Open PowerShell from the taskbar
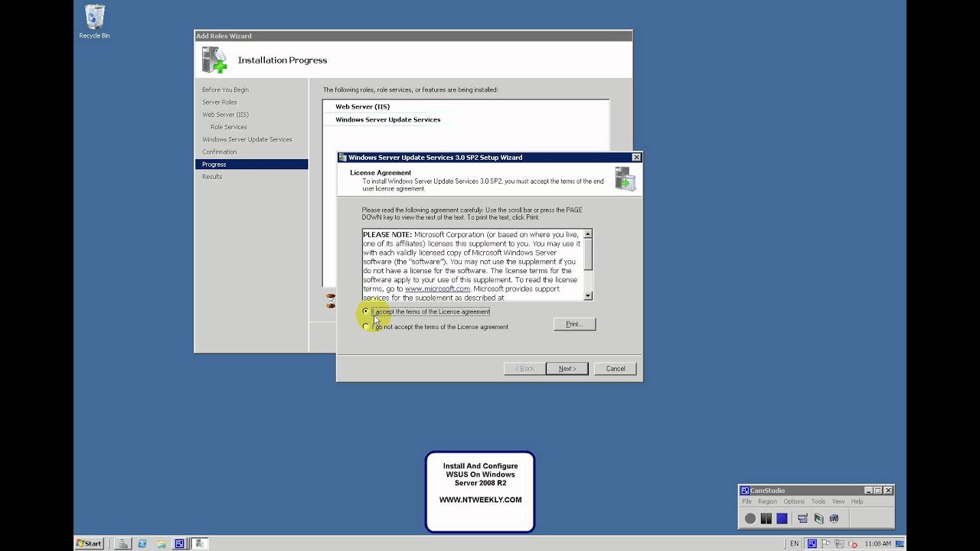This screenshot has height=551, width=980. (x=142, y=543)
